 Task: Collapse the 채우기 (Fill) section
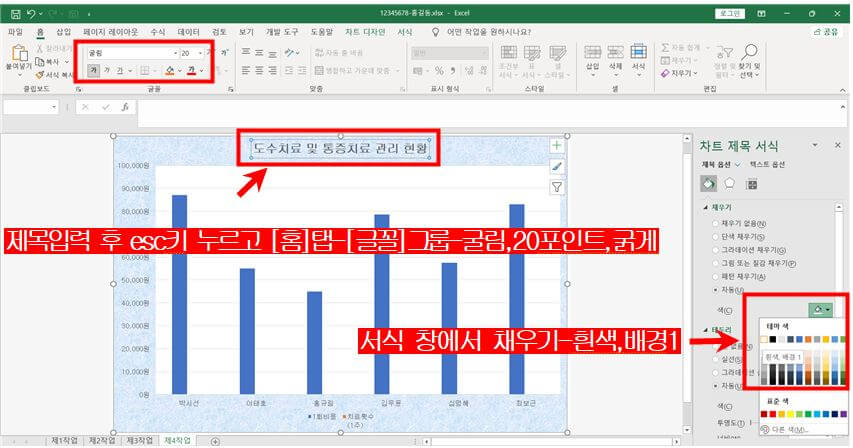[706, 208]
